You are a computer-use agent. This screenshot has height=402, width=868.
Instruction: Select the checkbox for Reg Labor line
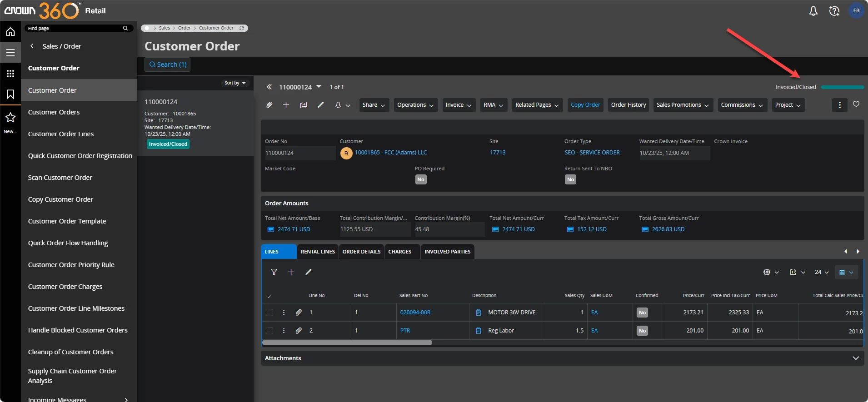(269, 331)
